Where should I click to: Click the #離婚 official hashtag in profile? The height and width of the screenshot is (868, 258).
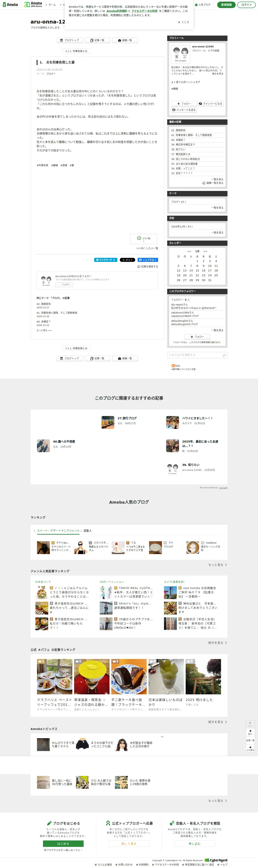tap(174, 89)
